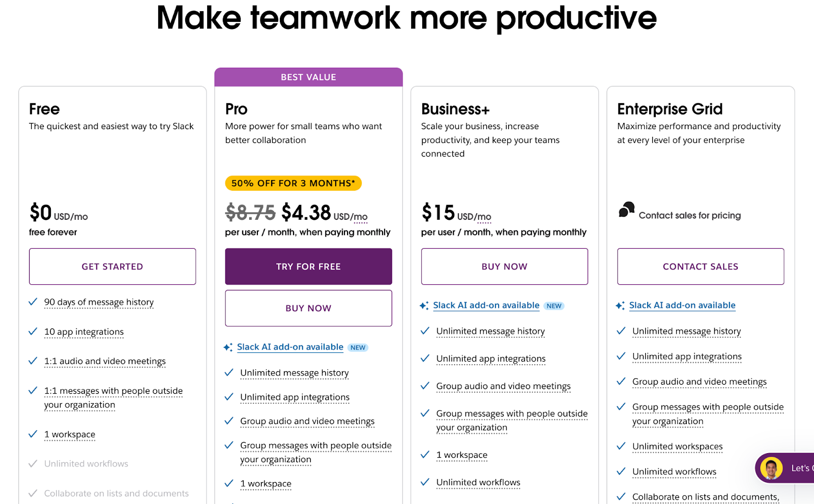This screenshot has width=814, height=504.
Task: Click the checkmark beside Unlimited workspaces
Action: click(621, 447)
